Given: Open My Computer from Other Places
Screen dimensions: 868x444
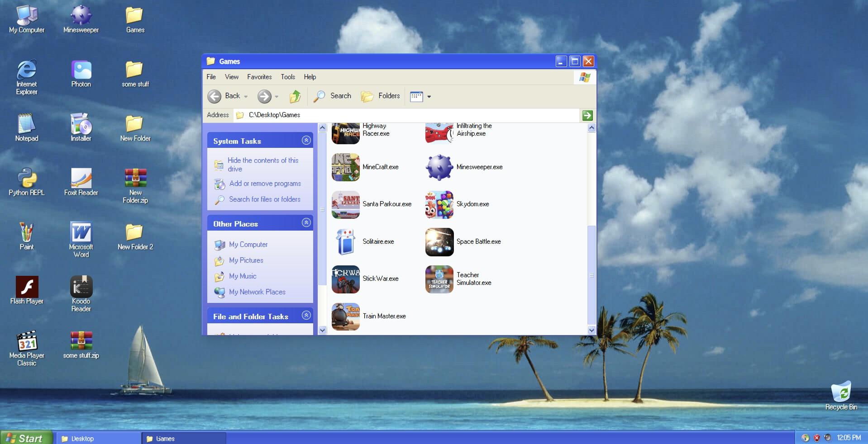Looking at the screenshot, I should click(248, 245).
